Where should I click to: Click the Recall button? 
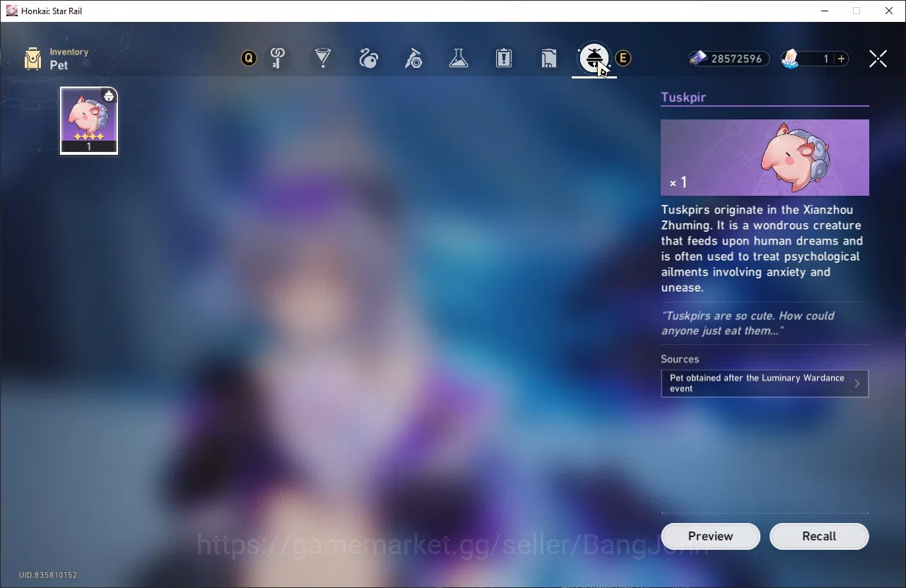click(x=819, y=536)
